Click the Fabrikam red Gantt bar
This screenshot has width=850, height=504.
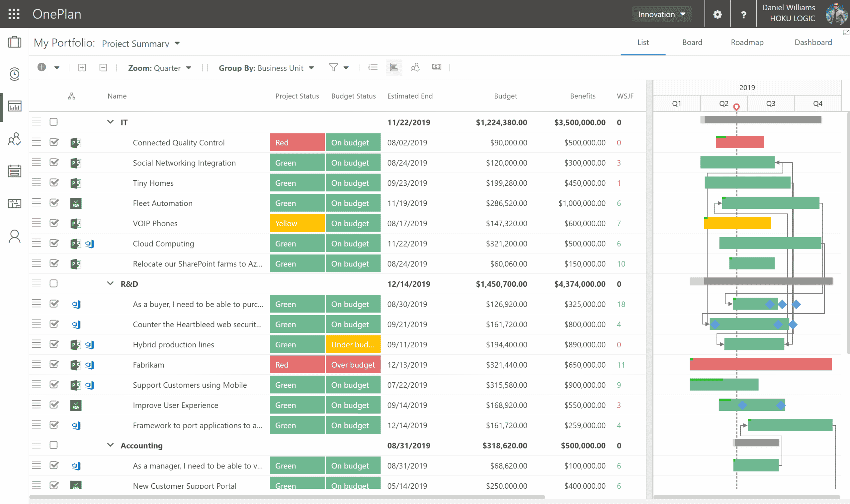click(x=761, y=364)
